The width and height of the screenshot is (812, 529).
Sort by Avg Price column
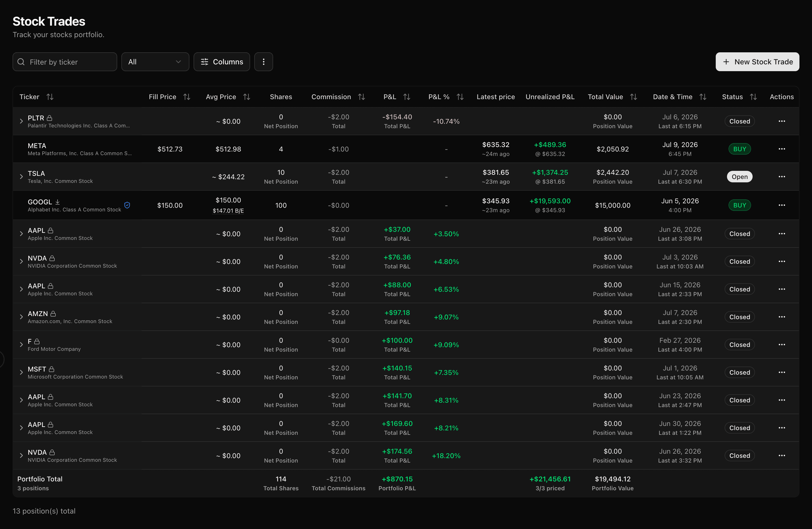247,97
